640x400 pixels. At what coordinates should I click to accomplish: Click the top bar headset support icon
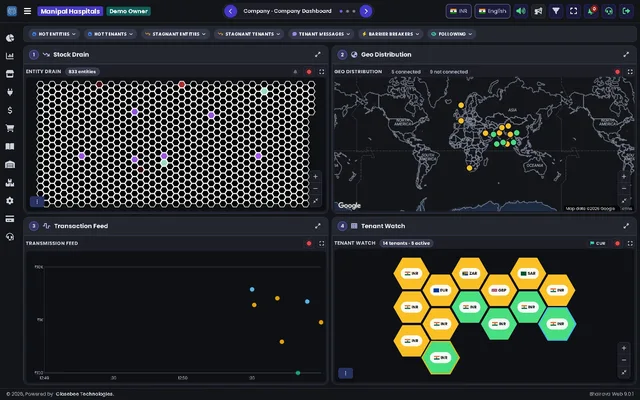click(x=609, y=11)
